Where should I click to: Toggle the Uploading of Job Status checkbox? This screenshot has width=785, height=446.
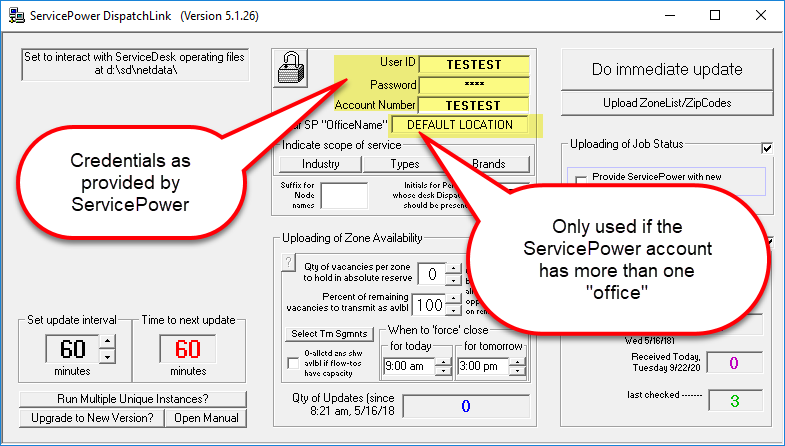(x=766, y=148)
